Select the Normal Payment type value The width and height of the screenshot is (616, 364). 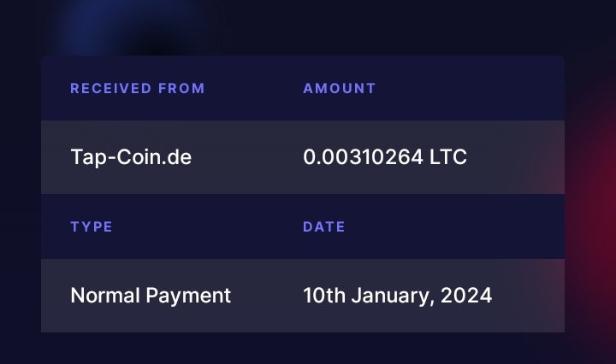point(151,296)
